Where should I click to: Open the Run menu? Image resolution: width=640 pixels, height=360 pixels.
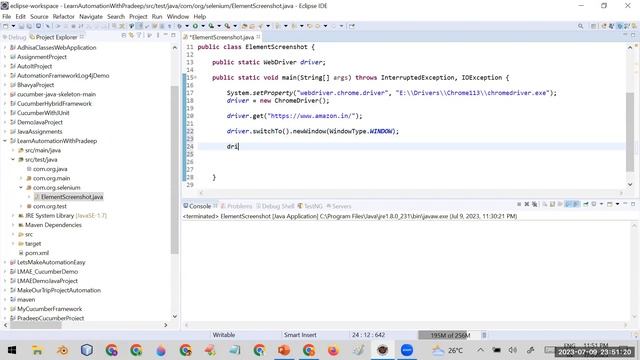[157, 16]
